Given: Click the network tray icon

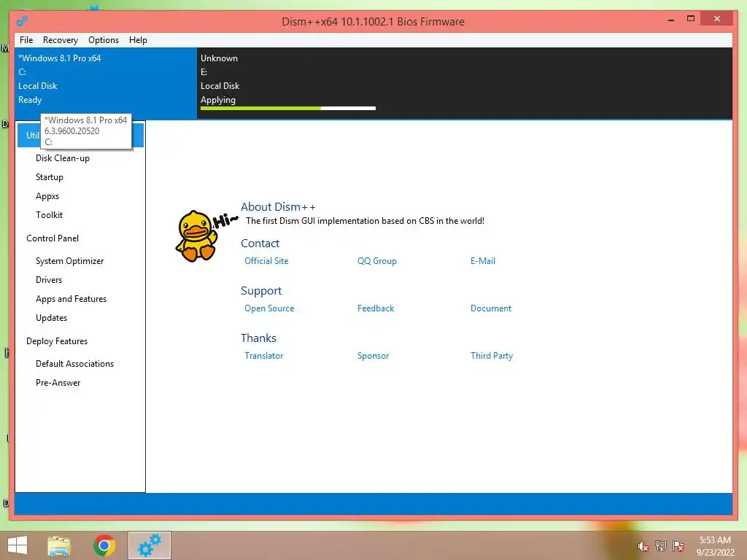Looking at the screenshot, I should [x=661, y=546].
